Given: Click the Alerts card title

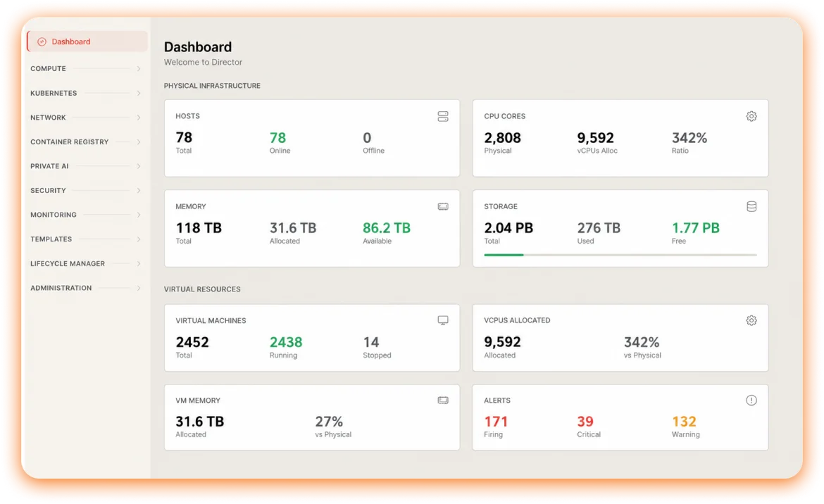Looking at the screenshot, I should (x=497, y=400).
